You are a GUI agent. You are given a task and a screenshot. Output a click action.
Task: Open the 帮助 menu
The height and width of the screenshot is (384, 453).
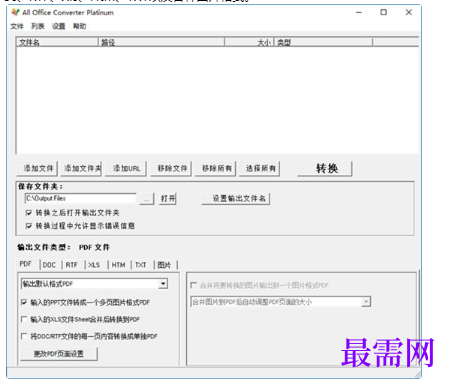click(x=80, y=26)
